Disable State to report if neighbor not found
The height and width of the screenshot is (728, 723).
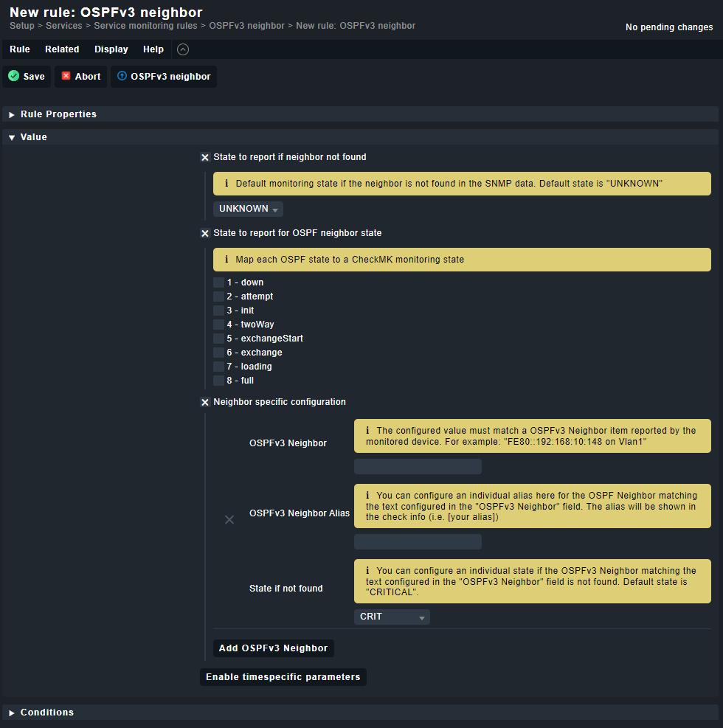click(205, 157)
